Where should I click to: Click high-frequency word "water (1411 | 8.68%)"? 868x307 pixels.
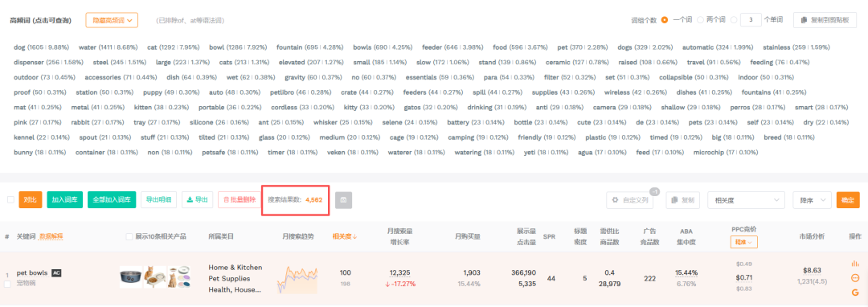click(108, 47)
